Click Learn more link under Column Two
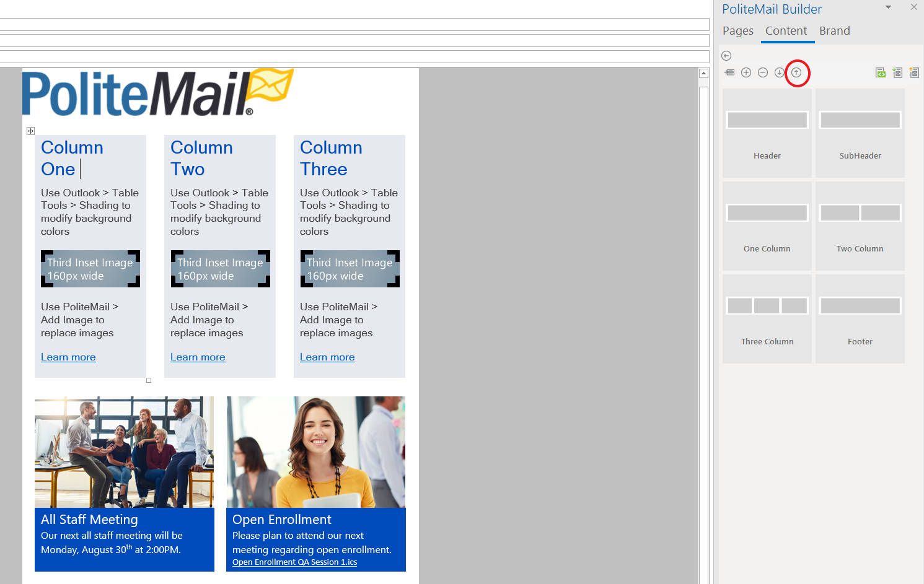The height and width of the screenshot is (584, 924). pyautogui.click(x=198, y=357)
